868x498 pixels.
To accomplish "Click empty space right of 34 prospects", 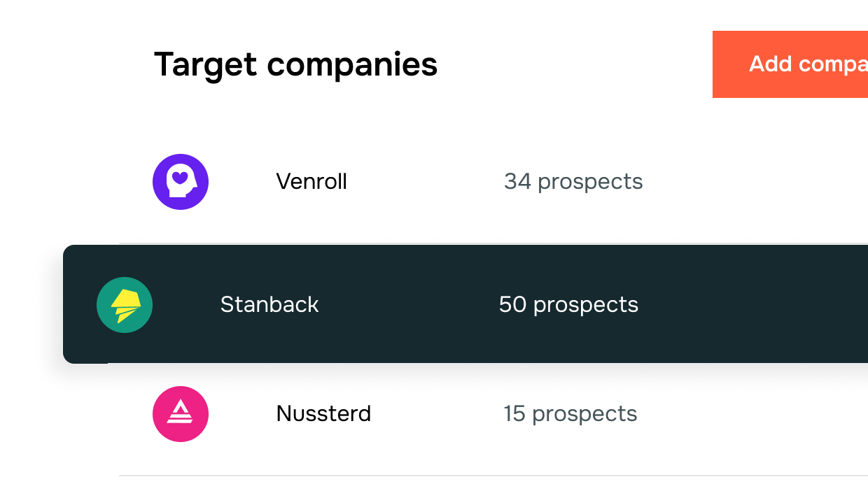I will pyautogui.click(x=756, y=182).
